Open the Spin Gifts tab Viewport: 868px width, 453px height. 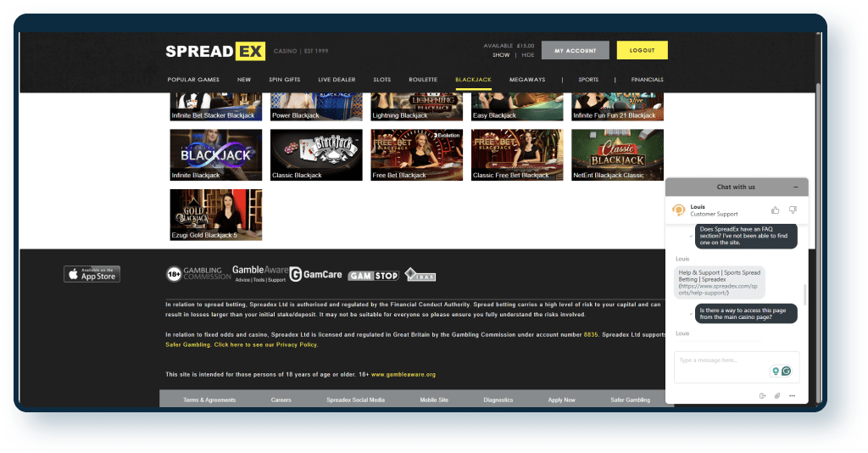285,80
